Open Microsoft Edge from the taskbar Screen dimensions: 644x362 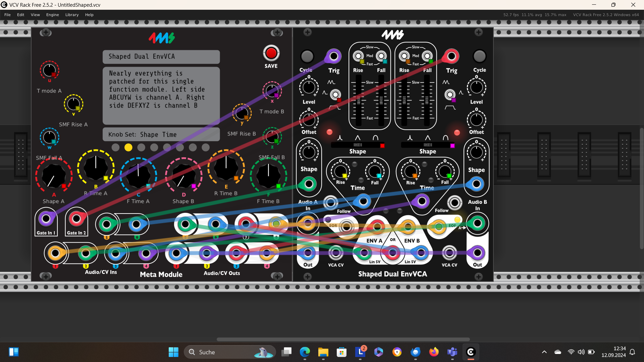click(x=305, y=352)
